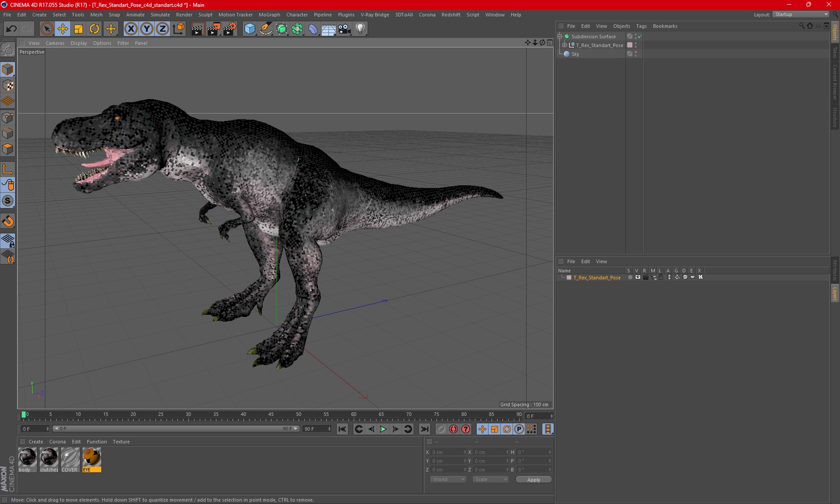The height and width of the screenshot is (504, 840).
Task: Open Object Manager Tags menu
Action: coord(641,26)
